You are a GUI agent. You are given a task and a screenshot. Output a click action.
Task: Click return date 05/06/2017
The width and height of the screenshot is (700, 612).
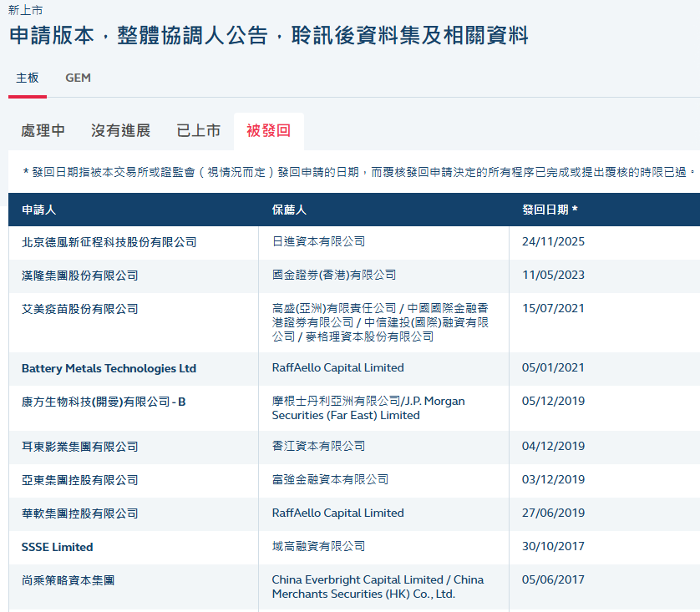(553, 579)
